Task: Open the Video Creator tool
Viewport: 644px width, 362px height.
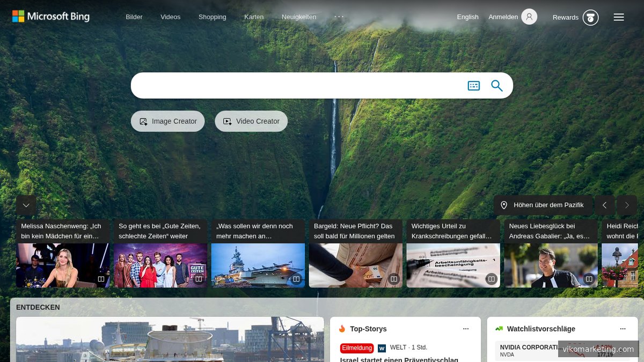Action: (251, 121)
